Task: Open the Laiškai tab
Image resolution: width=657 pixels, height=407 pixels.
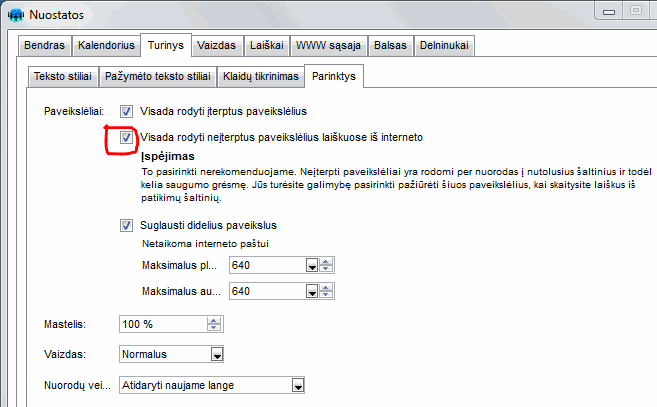Action: (x=267, y=46)
